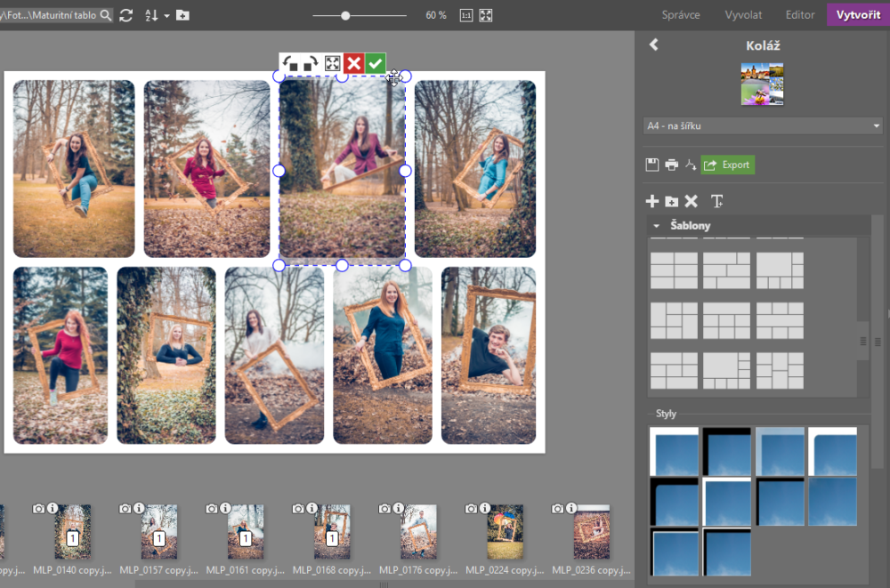This screenshot has height=588, width=890.
Task: Cancel photo edit with red X
Action: (354, 63)
